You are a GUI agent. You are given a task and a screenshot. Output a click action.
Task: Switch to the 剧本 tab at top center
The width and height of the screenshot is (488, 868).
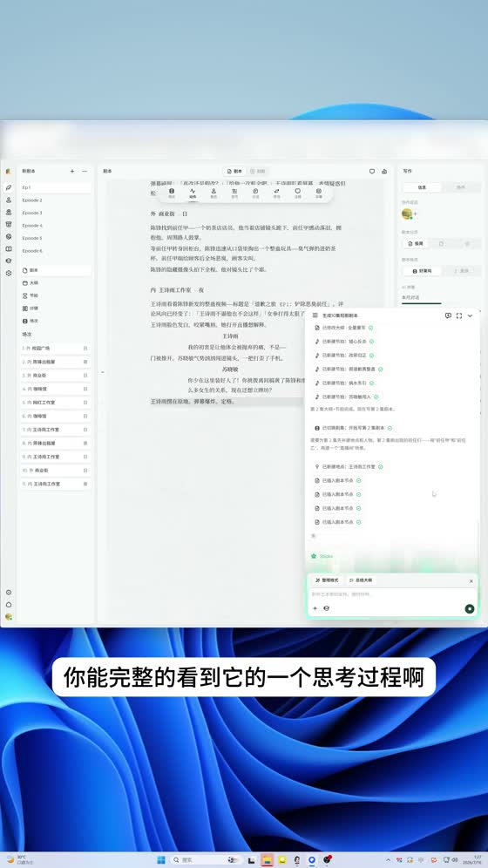(235, 172)
